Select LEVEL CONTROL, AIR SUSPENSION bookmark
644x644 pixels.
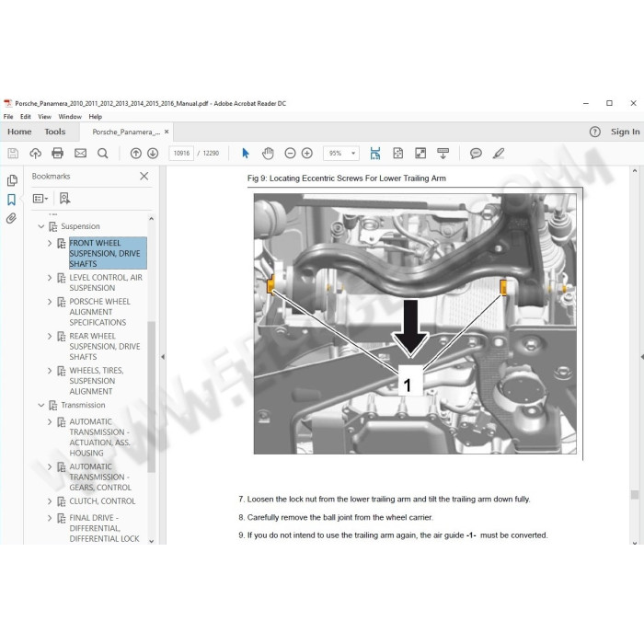click(x=106, y=282)
